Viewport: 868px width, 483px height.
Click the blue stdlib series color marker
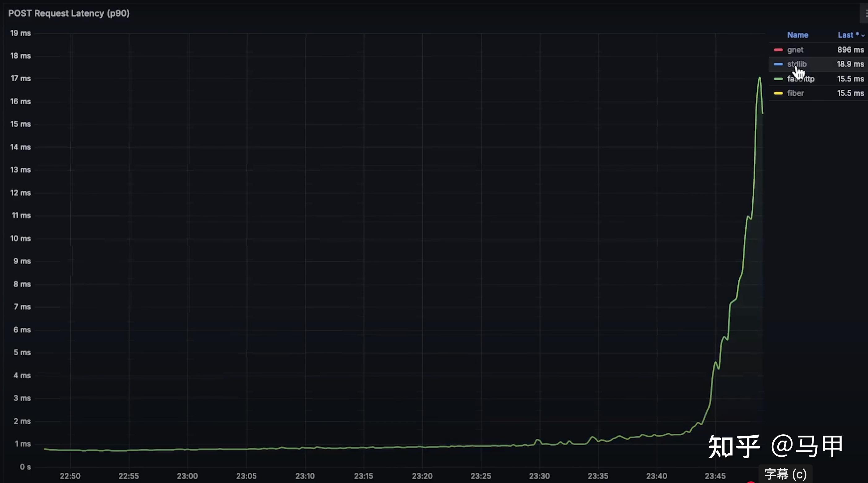tap(778, 64)
